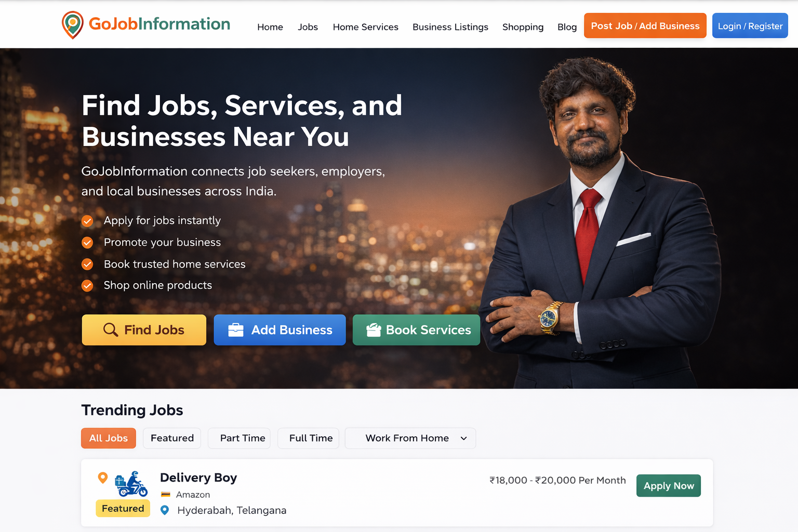
Task: Open Business Listings navigation item
Action: [x=450, y=27]
